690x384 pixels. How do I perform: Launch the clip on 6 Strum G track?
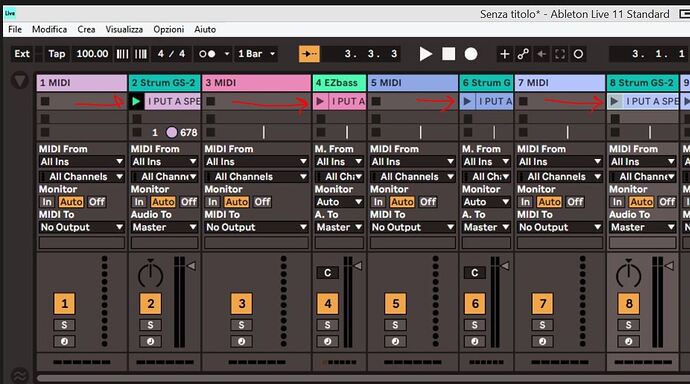click(x=467, y=102)
